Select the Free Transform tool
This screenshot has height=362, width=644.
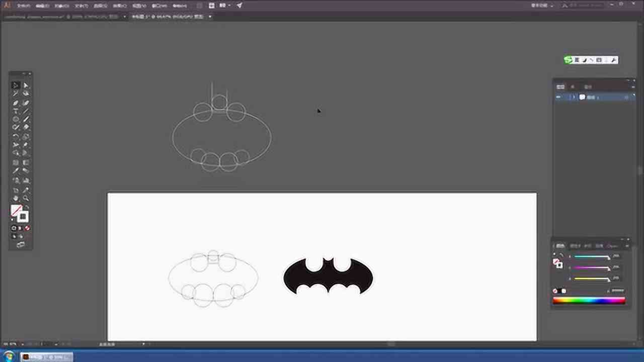pos(26,145)
